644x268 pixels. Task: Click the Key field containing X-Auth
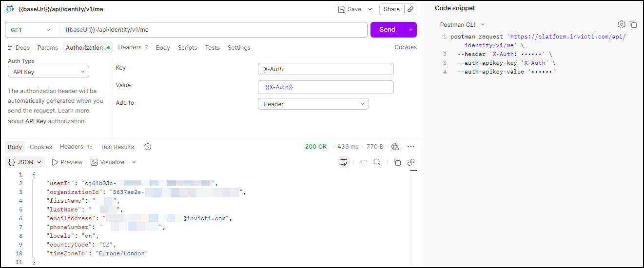(326, 69)
